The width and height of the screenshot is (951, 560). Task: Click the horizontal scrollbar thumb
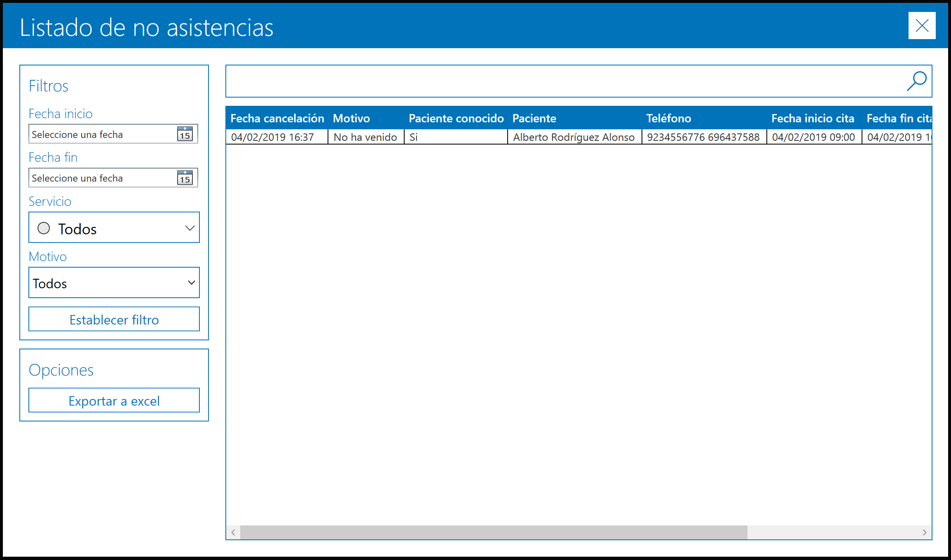point(494,532)
